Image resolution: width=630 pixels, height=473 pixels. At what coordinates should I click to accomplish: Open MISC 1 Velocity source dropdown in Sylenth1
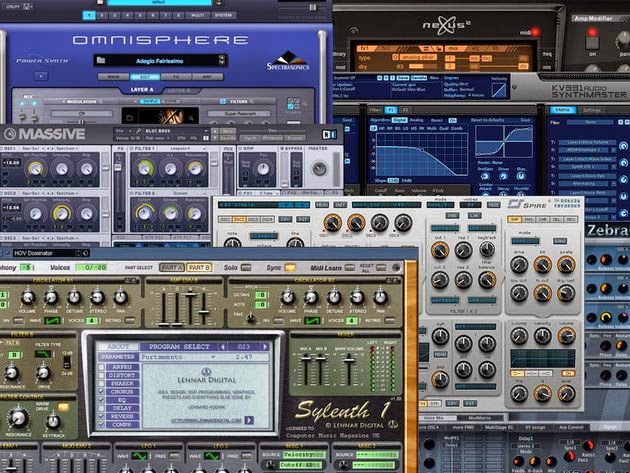(303, 455)
